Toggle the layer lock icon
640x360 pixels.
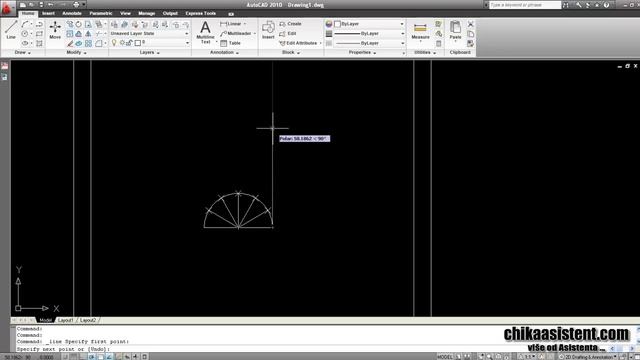click(x=129, y=43)
